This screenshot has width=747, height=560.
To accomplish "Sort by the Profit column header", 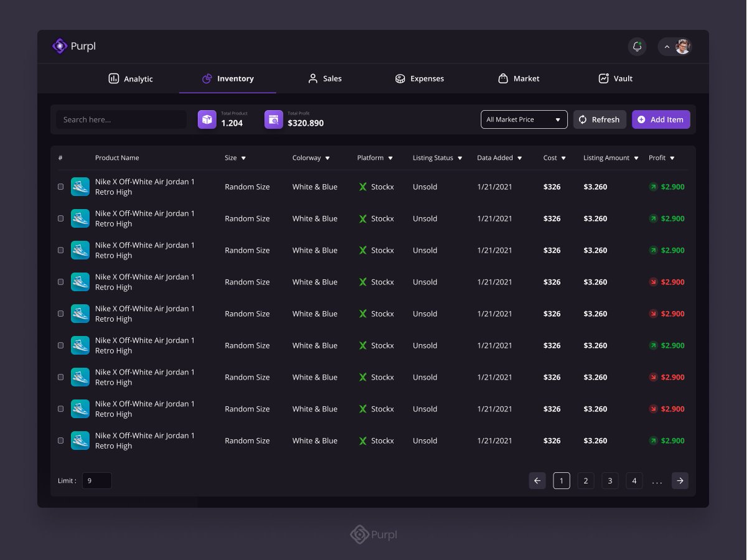I will point(662,158).
